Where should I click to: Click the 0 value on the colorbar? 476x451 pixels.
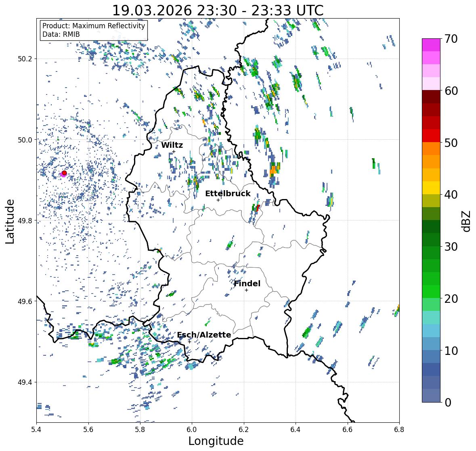448,403
